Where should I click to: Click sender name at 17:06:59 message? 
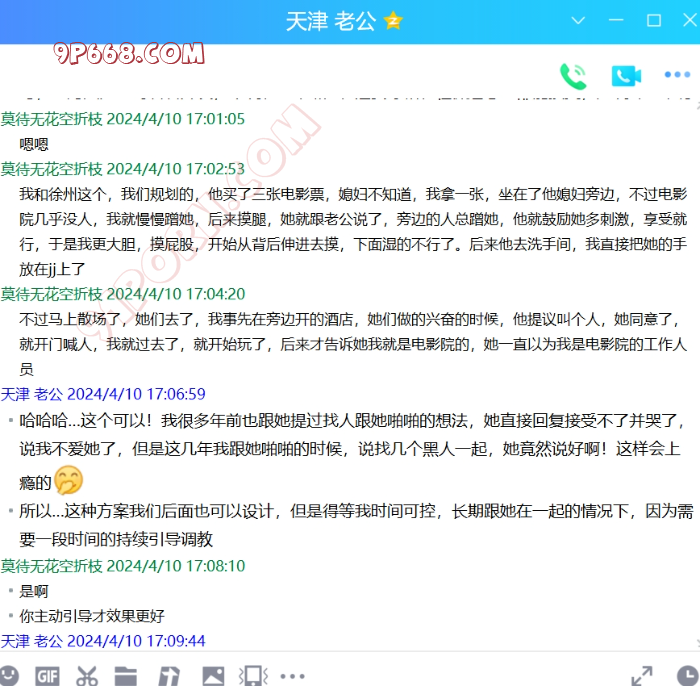click(x=32, y=394)
